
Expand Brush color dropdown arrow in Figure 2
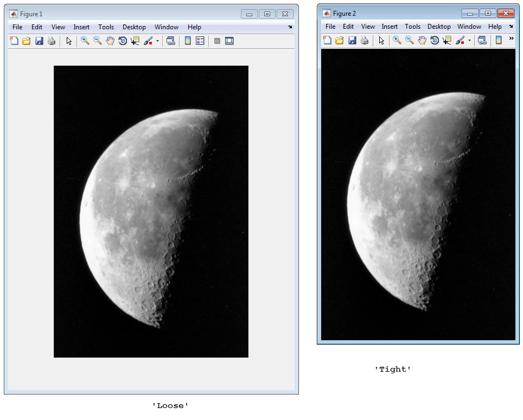pyautogui.click(x=469, y=40)
